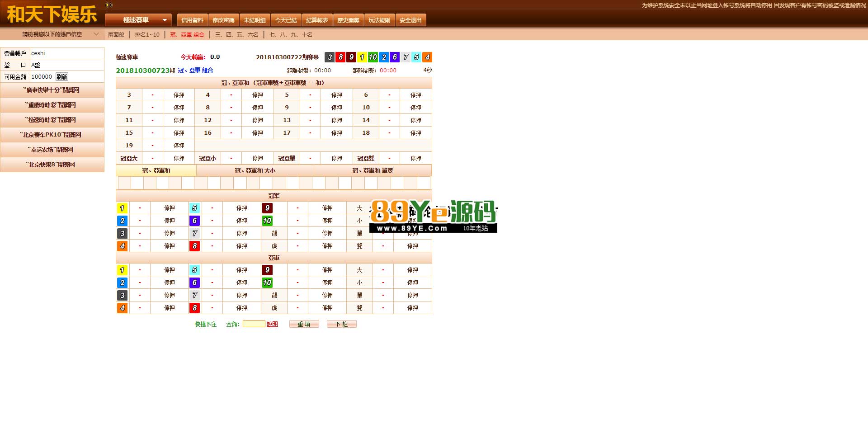Screen dimensions: 868x438
Task: Click light gray car 7 icon in 亞軍 section
Action: coord(194,295)
